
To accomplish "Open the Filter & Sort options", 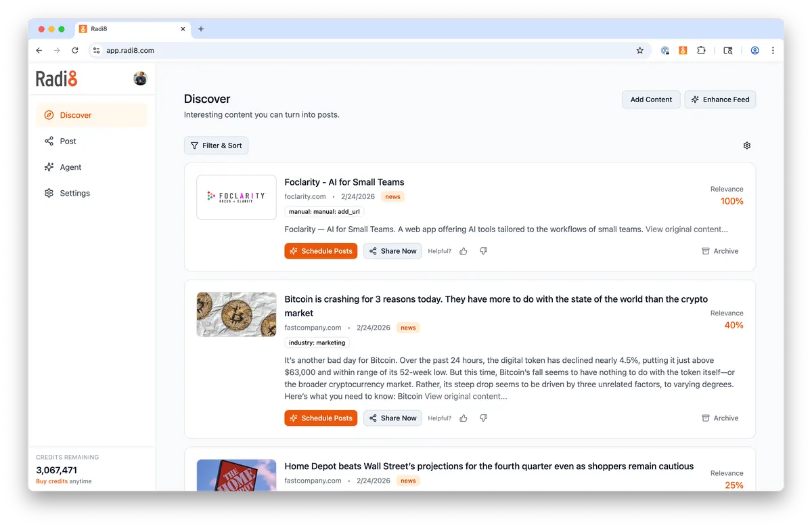I will pos(216,146).
